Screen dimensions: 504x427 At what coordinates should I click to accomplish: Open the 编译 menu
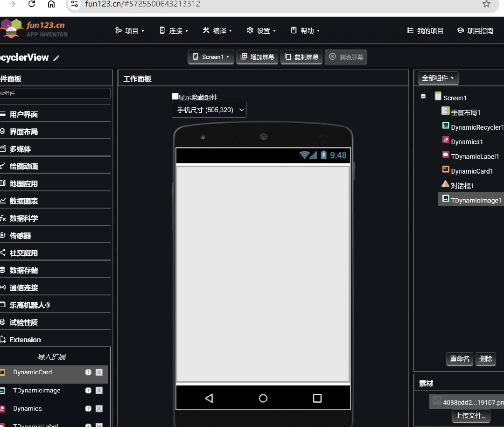217,30
